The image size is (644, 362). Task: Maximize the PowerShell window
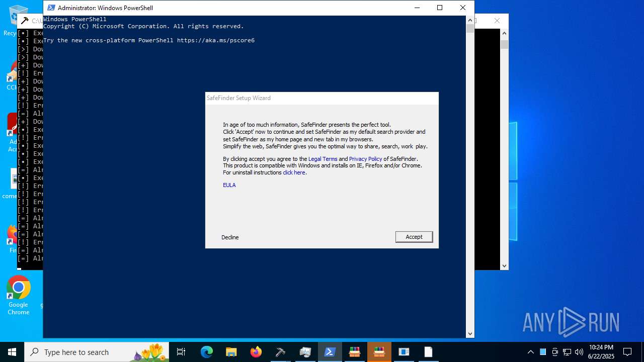(440, 8)
